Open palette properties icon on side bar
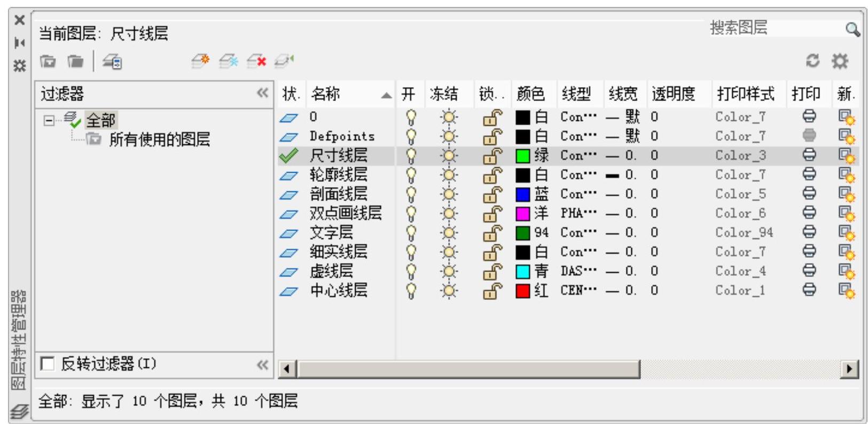 (x=20, y=66)
